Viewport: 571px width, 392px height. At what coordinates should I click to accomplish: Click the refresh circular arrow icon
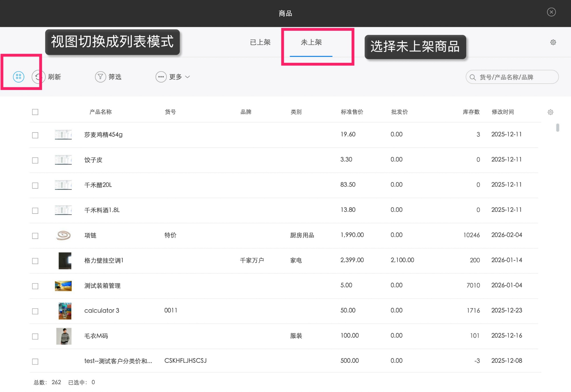[39, 77]
